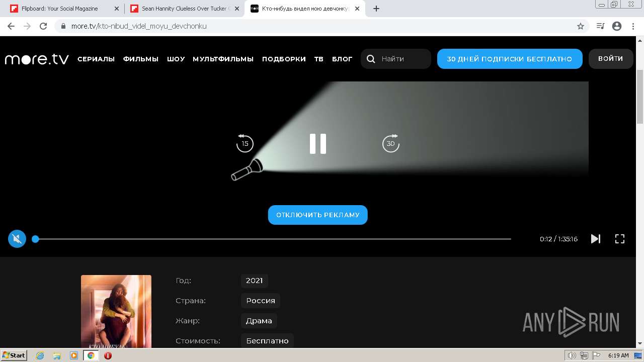Open ФИЛЬМЫ menu section
644x362 pixels.
pos(141,59)
